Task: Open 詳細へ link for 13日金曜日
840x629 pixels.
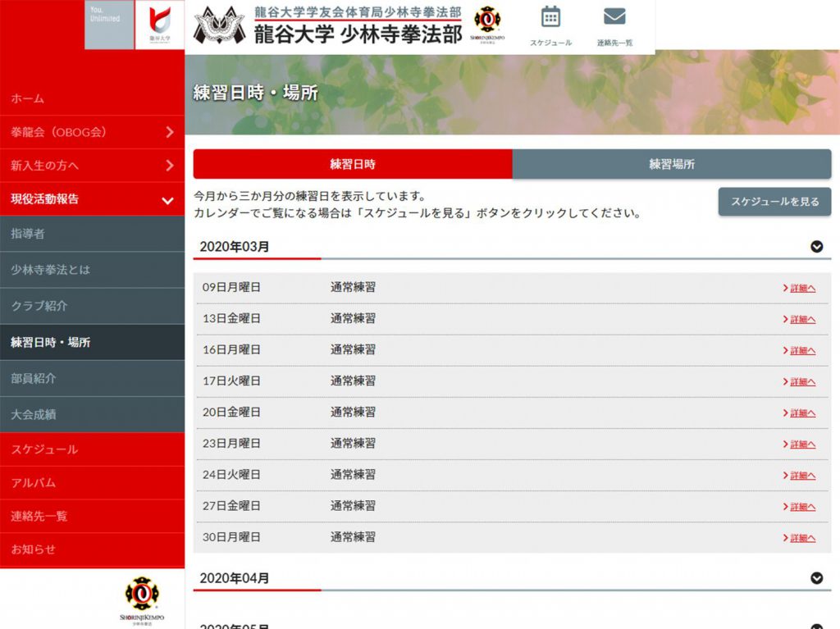Action: click(x=799, y=319)
